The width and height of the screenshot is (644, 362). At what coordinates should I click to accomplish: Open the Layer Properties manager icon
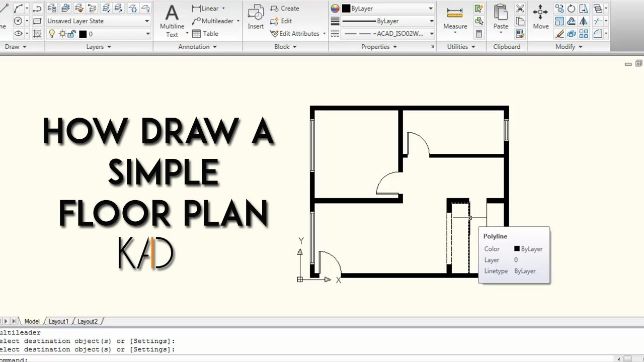point(52,8)
